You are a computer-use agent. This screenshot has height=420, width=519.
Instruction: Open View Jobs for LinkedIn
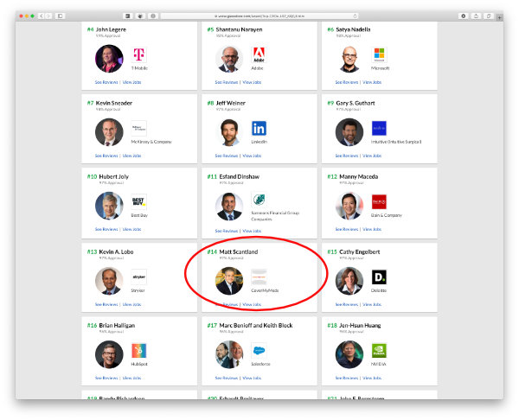pos(252,156)
